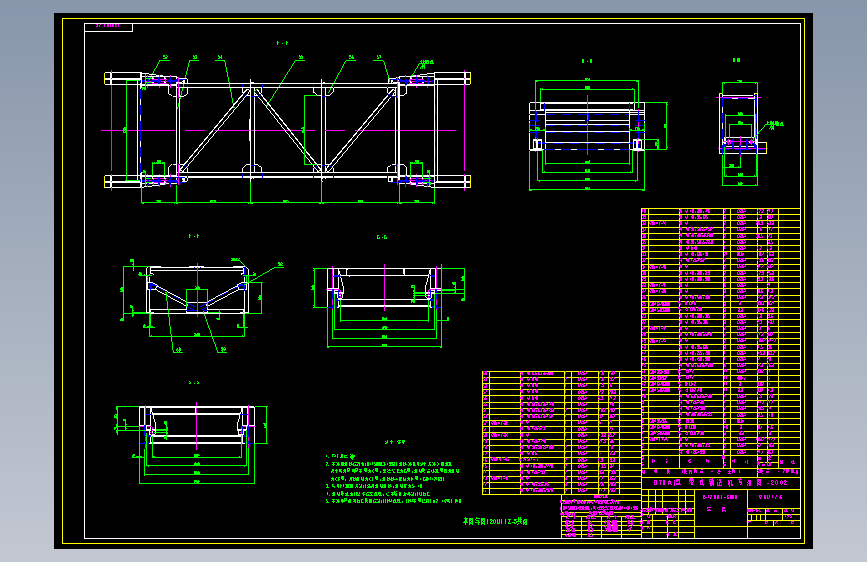Click the green technical requirements notes block
Viewport: 867px width, 562px height.
393,478
